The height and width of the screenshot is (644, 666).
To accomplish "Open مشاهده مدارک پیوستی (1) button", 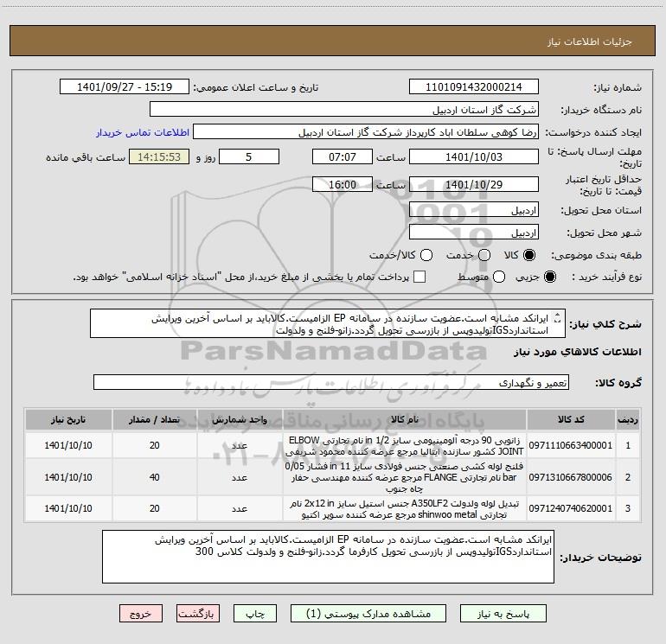I will [x=368, y=614].
